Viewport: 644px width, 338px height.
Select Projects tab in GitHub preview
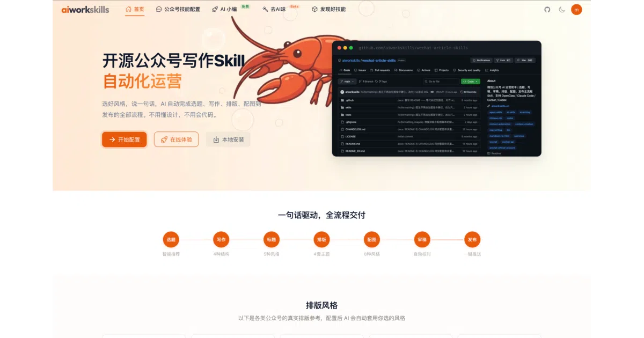(442, 70)
